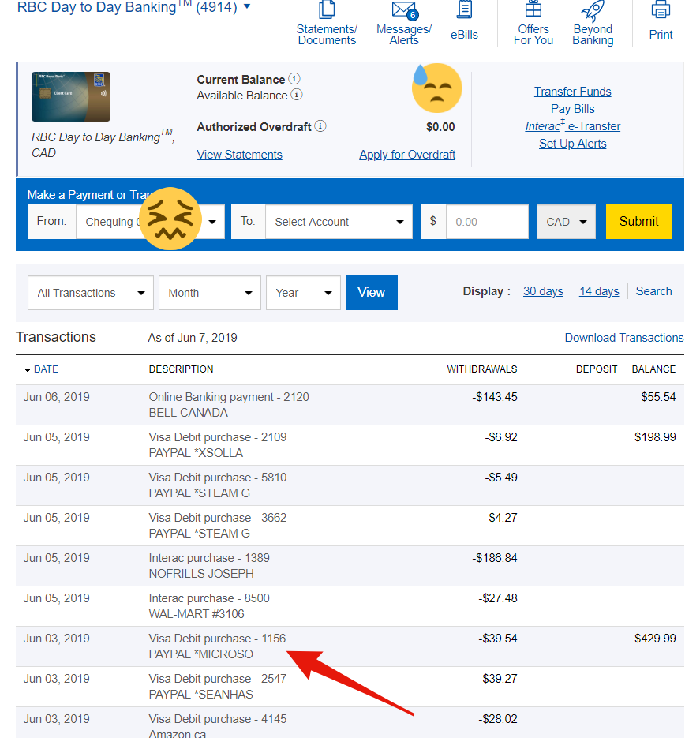Open the Interac e-Transfer link
The width and height of the screenshot is (700, 738).
pos(572,125)
